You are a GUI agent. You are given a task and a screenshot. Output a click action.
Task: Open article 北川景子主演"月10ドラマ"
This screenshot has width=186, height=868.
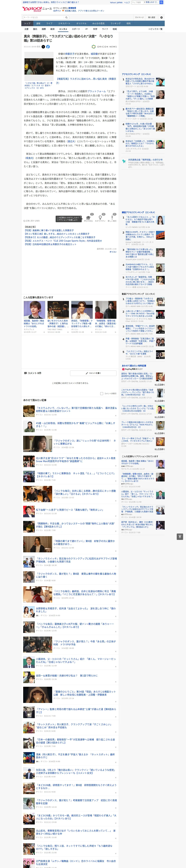pyautogui.click(x=76, y=460)
